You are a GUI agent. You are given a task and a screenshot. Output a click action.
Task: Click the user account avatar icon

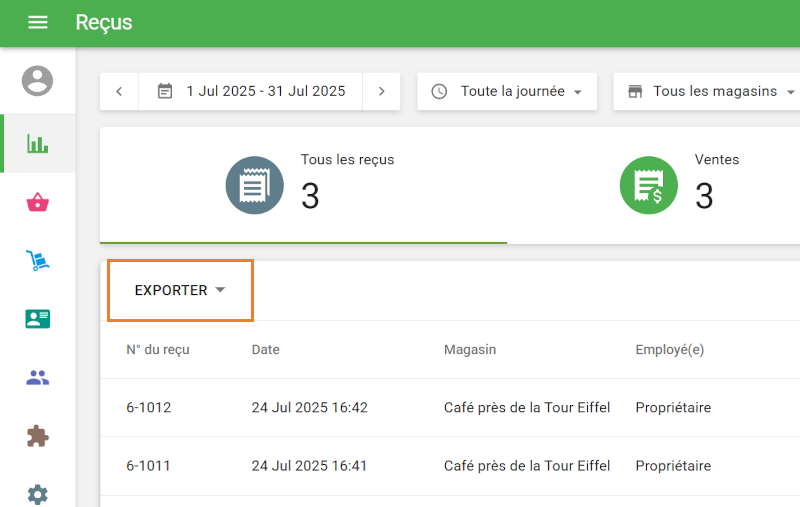click(x=37, y=80)
